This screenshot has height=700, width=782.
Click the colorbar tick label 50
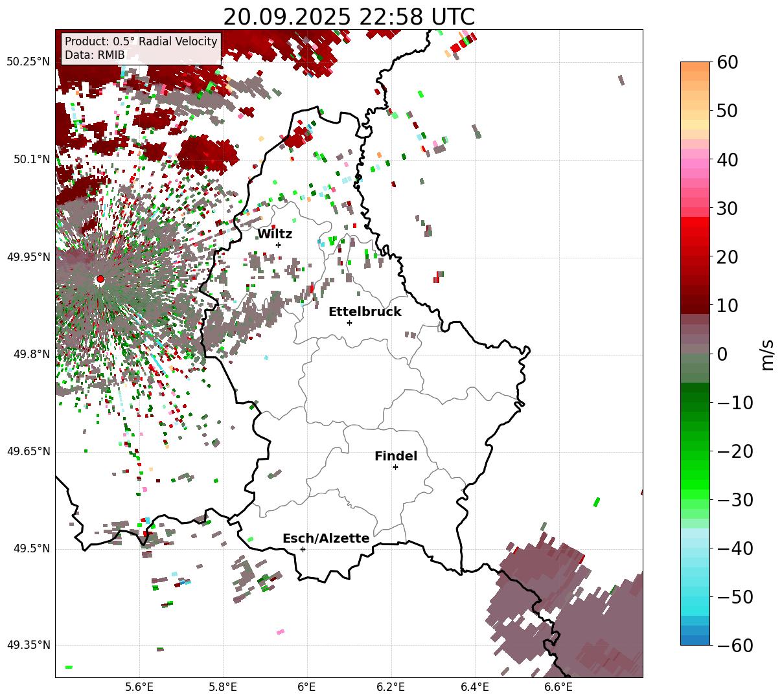point(728,111)
